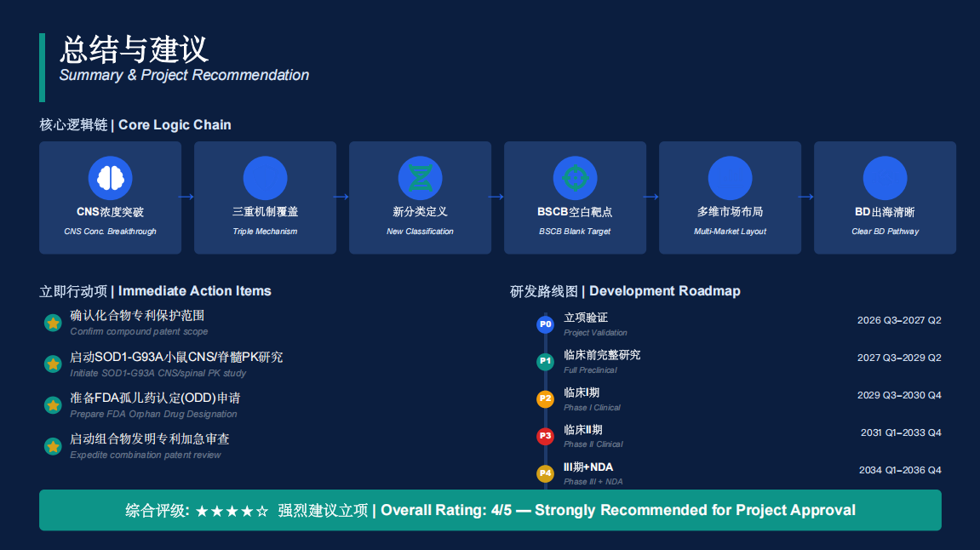The width and height of the screenshot is (980, 550).
Task: Click the Clear BD Pathway caption
Action: pyautogui.click(x=885, y=232)
